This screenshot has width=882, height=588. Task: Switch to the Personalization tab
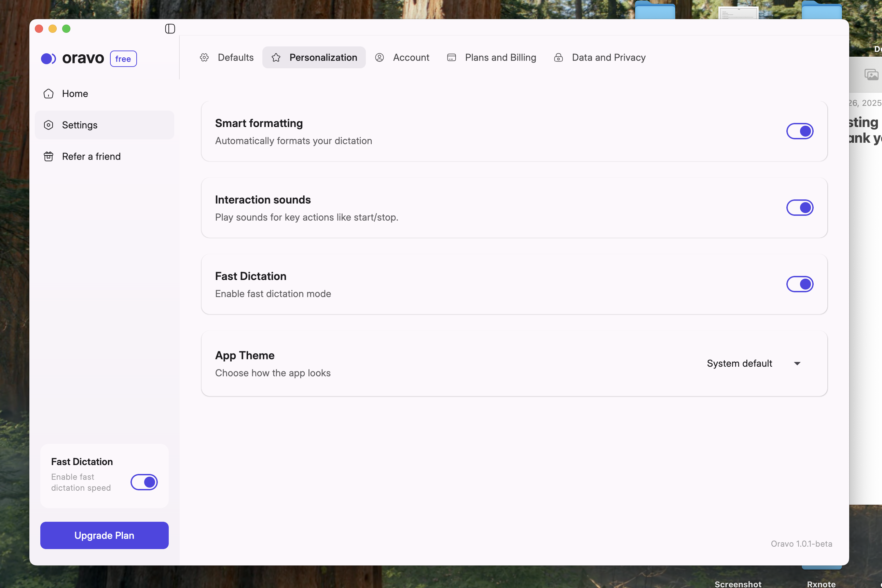click(x=314, y=57)
